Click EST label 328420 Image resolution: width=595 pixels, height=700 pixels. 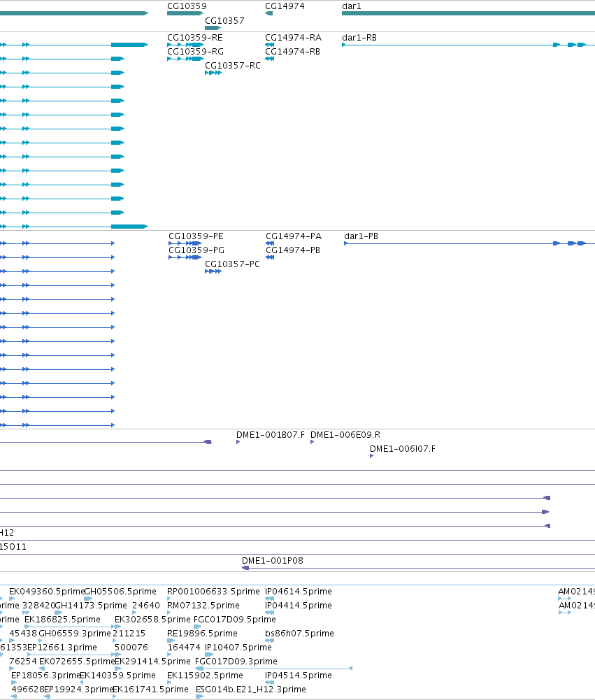tap(38, 606)
